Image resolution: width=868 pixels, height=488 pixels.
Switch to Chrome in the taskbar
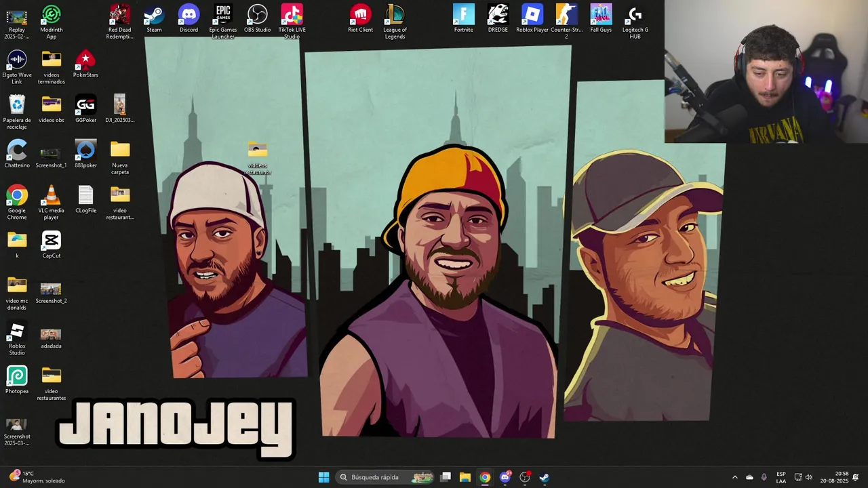(x=485, y=477)
